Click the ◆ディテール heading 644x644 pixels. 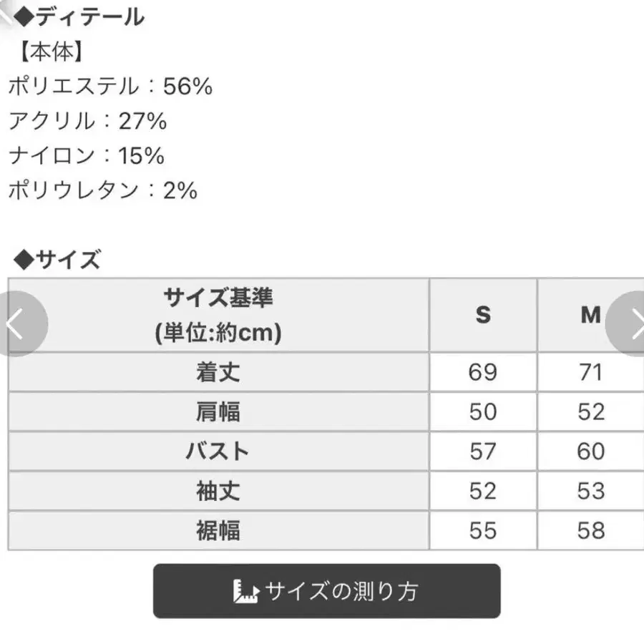tap(79, 16)
